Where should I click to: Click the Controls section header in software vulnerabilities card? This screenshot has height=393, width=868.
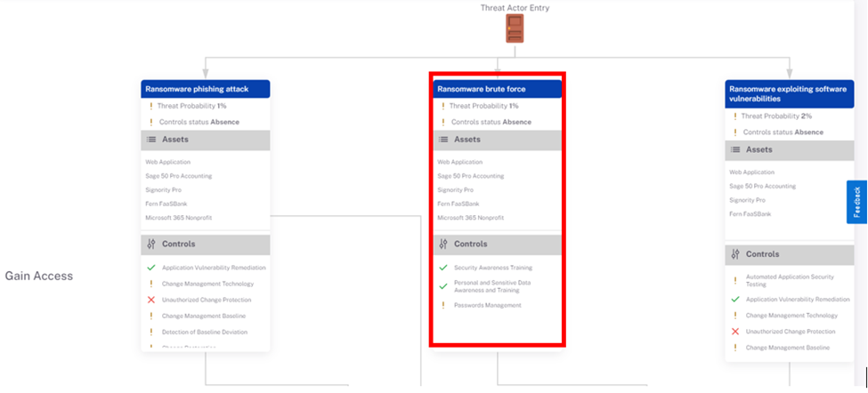coord(790,255)
